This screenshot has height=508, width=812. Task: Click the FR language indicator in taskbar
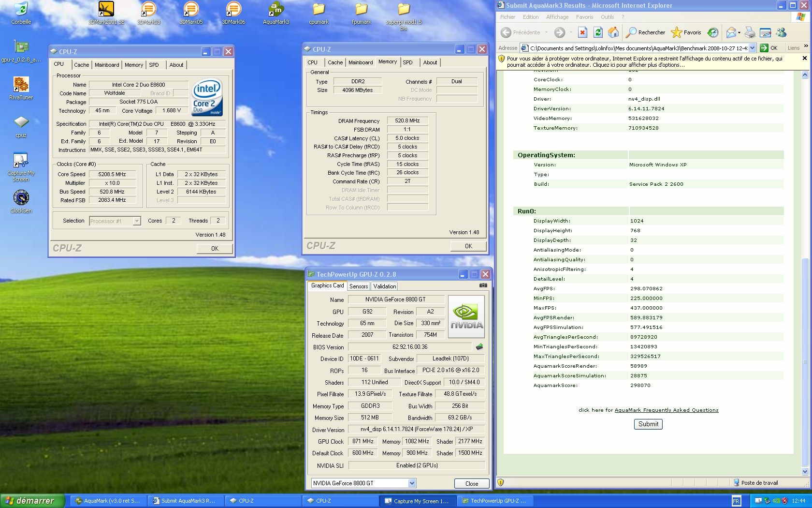[736, 501]
